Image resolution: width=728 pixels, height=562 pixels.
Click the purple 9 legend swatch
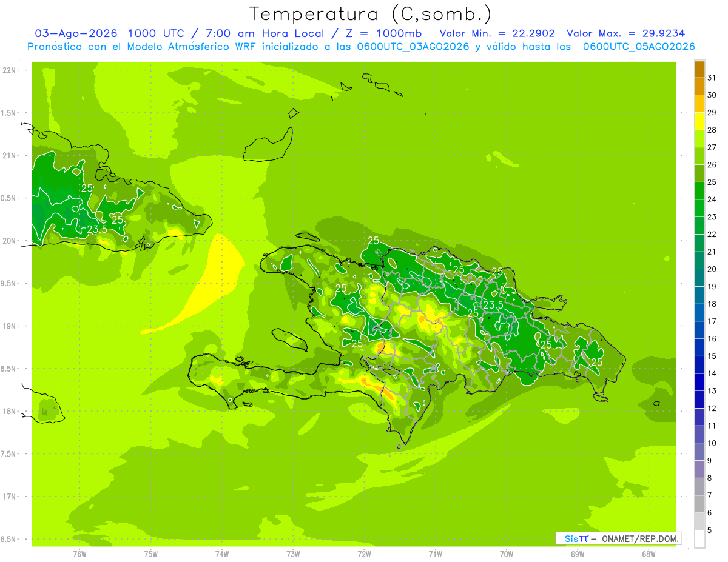click(699, 452)
